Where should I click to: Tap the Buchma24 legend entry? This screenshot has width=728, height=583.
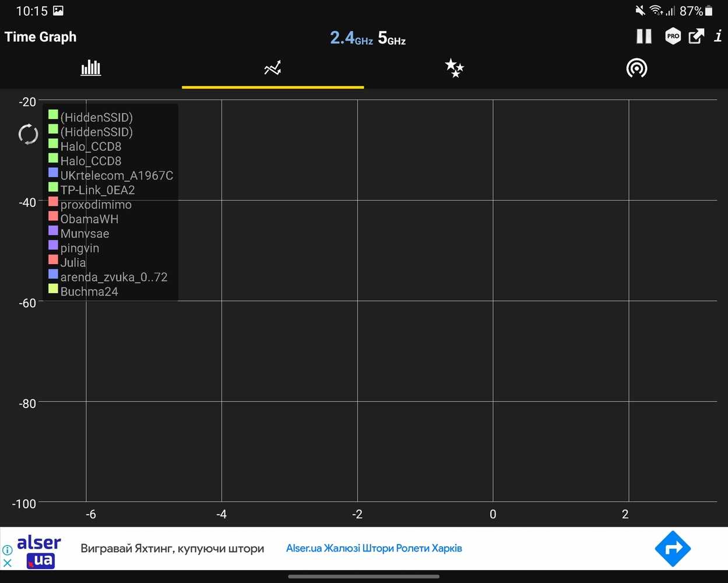[x=89, y=291]
